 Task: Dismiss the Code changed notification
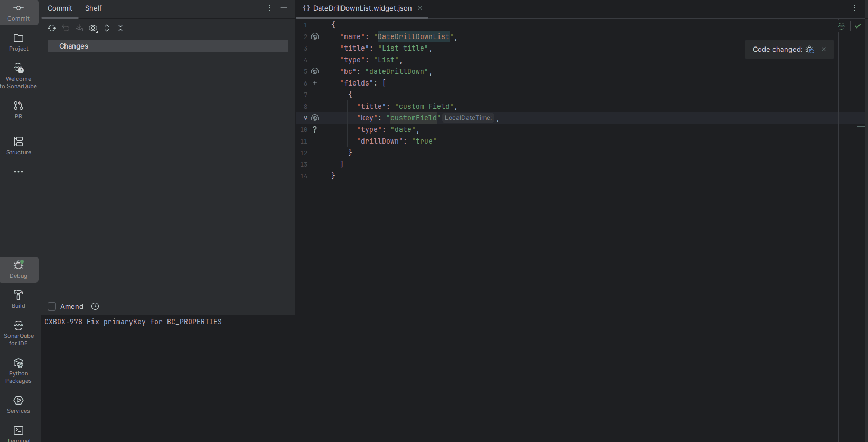point(824,49)
